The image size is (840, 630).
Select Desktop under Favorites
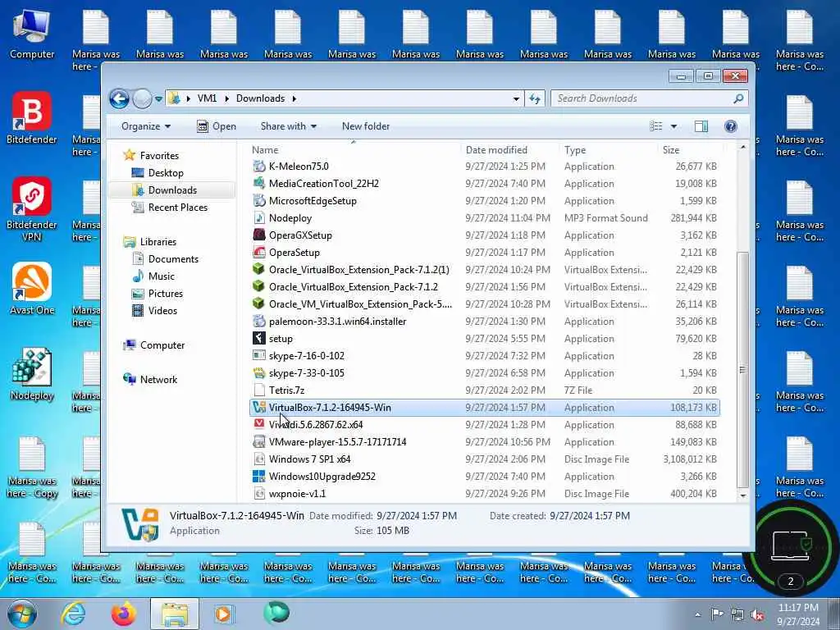[166, 172]
